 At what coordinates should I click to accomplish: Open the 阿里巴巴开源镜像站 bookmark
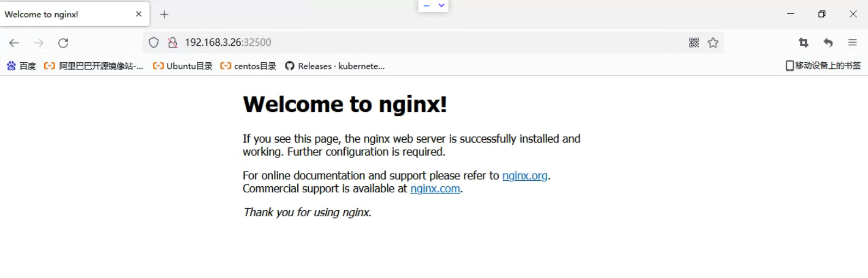tap(94, 66)
